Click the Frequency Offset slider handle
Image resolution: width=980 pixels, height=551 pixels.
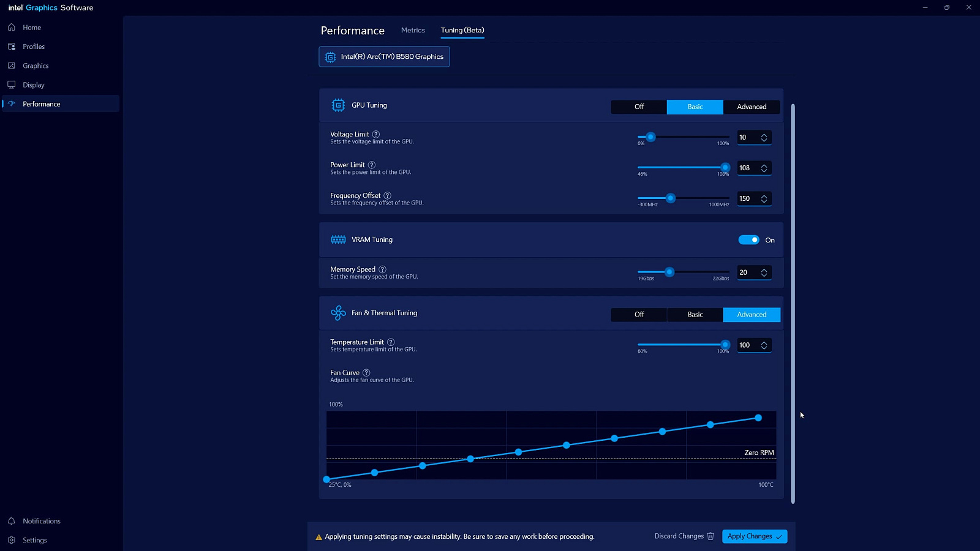[x=671, y=198]
